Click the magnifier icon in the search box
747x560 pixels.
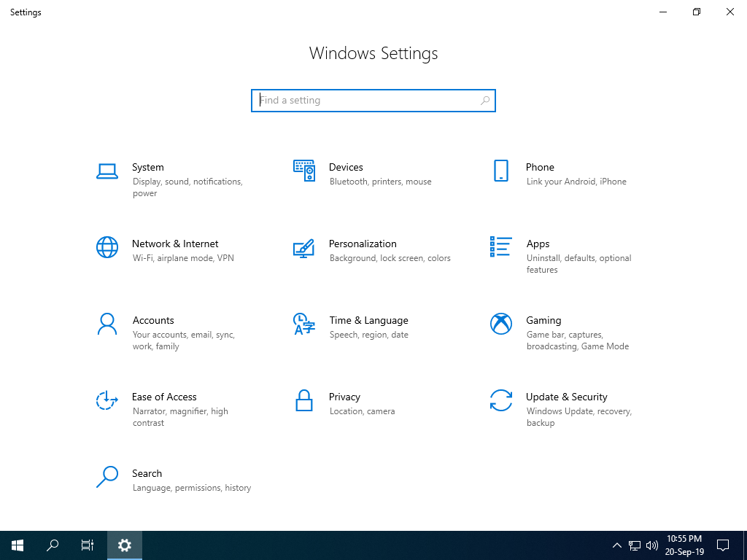[485, 101]
